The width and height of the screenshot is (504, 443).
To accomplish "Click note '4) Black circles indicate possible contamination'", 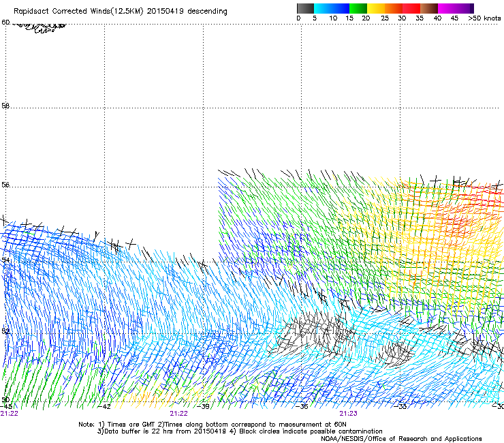I will [306, 431].
